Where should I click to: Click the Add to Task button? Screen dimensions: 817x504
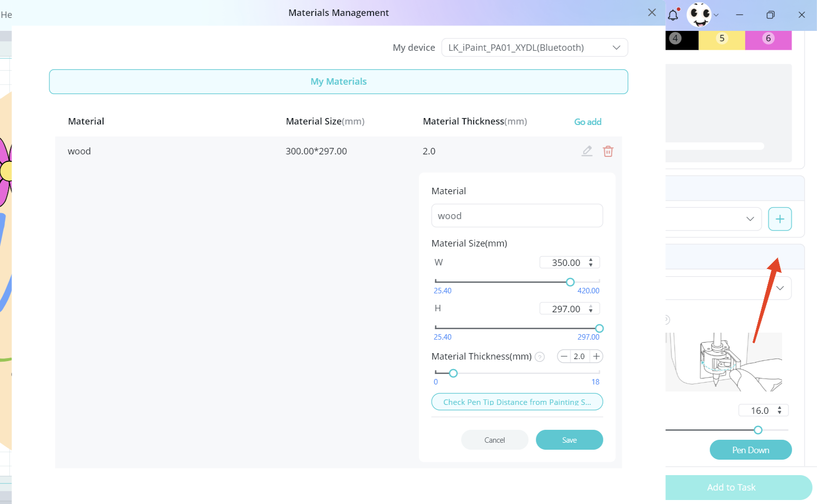pos(731,487)
